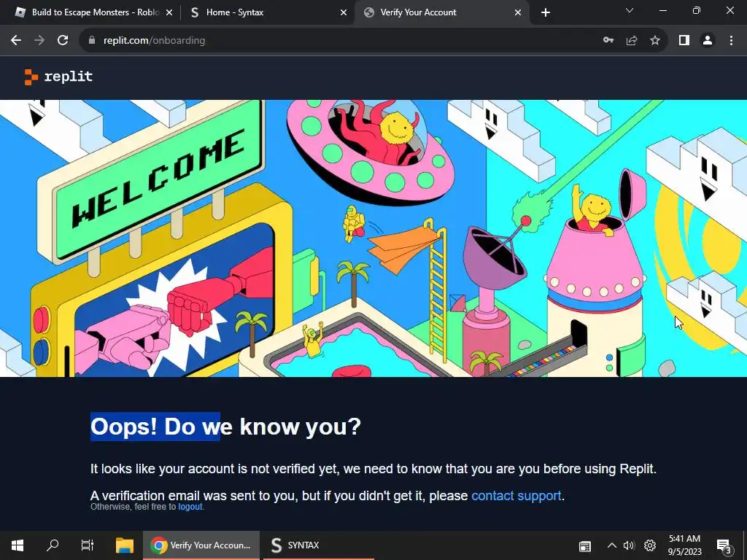The height and width of the screenshot is (560, 747).
Task: Close the Home - Syntax tab
Action: coord(344,13)
